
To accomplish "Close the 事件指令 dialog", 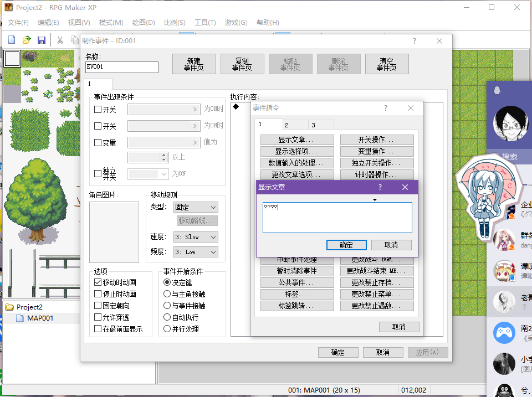I will 411,108.
